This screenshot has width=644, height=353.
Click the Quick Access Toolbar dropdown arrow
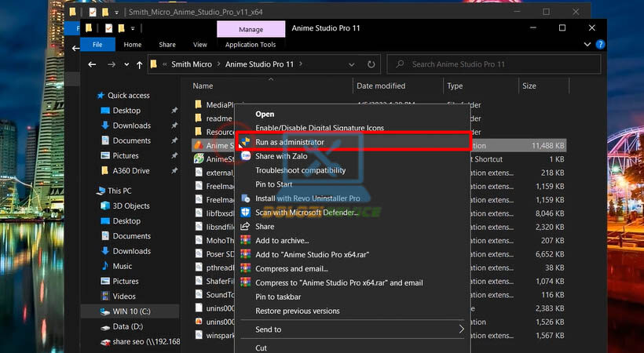coord(133,28)
